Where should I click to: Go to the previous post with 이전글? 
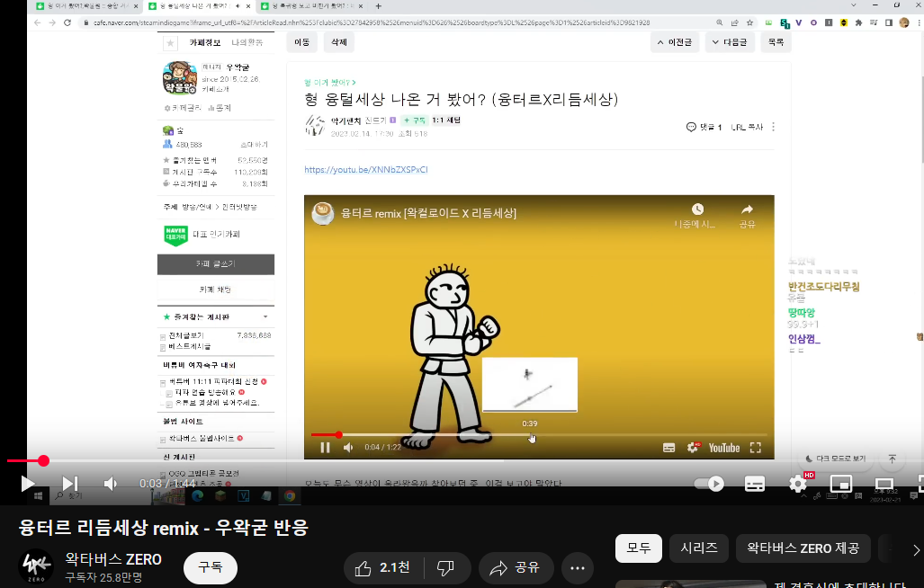point(674,42)
